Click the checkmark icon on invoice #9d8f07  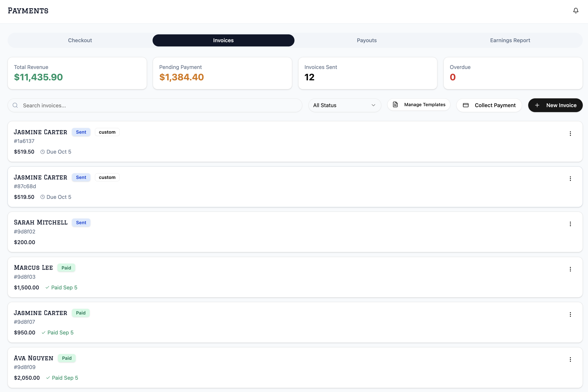[43, 333]
